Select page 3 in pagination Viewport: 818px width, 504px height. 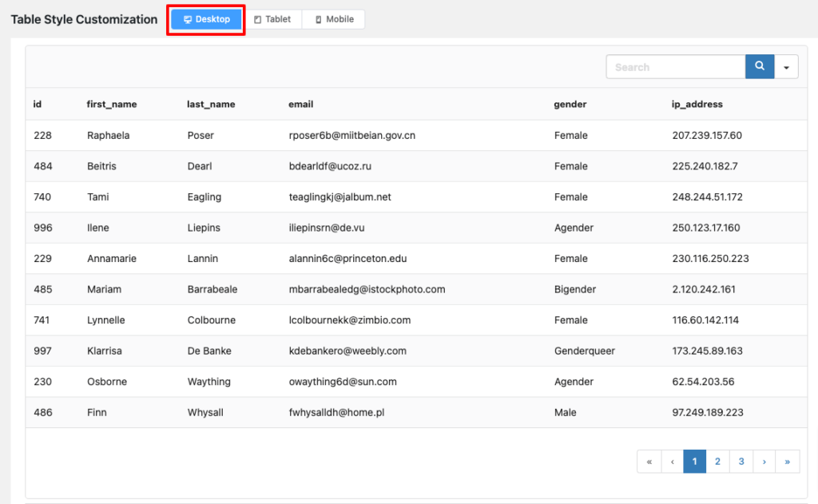pos(741,461)
